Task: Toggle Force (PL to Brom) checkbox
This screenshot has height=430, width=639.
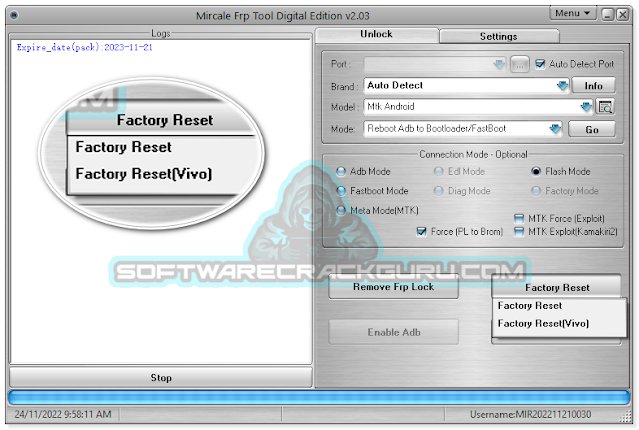Action: click(x=421, y=232)
